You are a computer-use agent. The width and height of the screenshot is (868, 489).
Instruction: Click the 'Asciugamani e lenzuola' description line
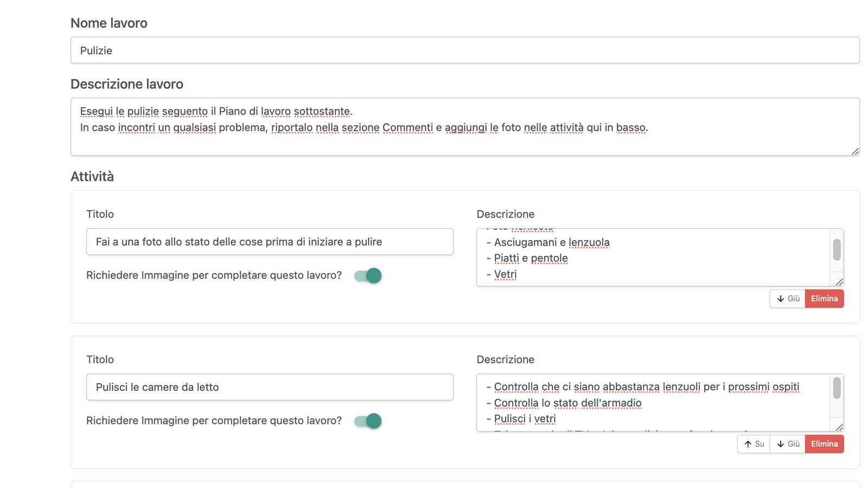[x=551, y=243]
